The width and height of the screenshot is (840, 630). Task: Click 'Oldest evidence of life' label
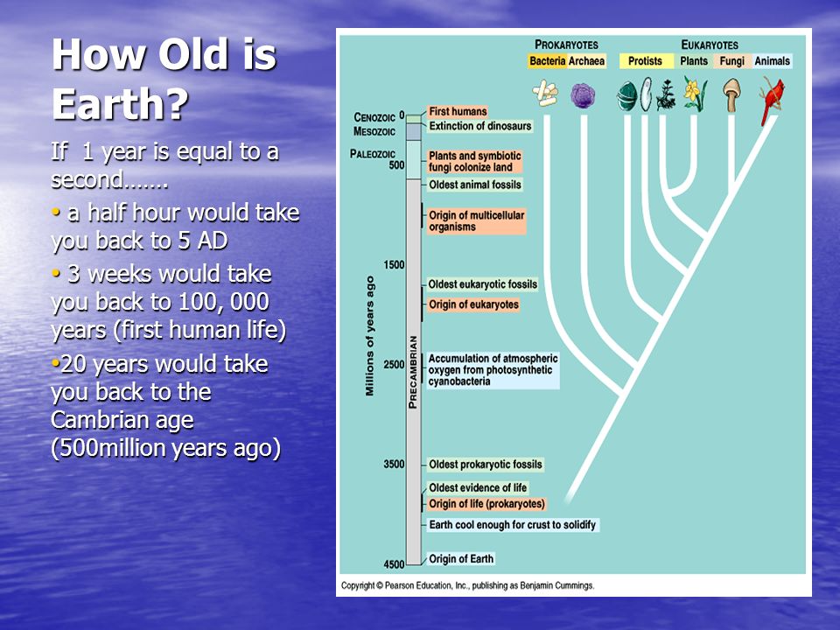pos(478,488)
